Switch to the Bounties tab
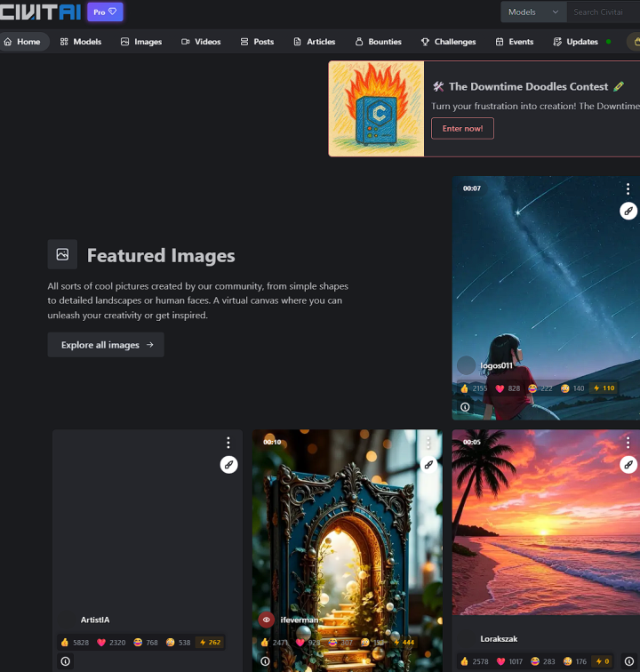This screenshot has width=640, height=672. tap(378, 42)
